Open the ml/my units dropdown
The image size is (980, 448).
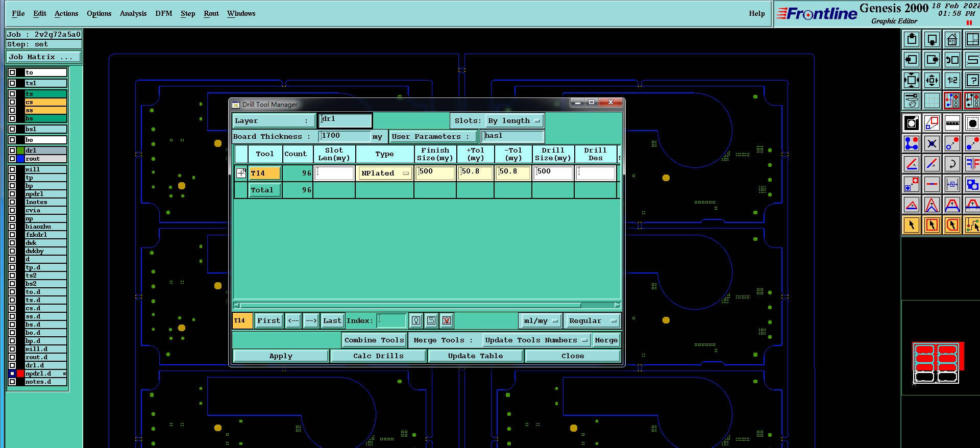540,321
